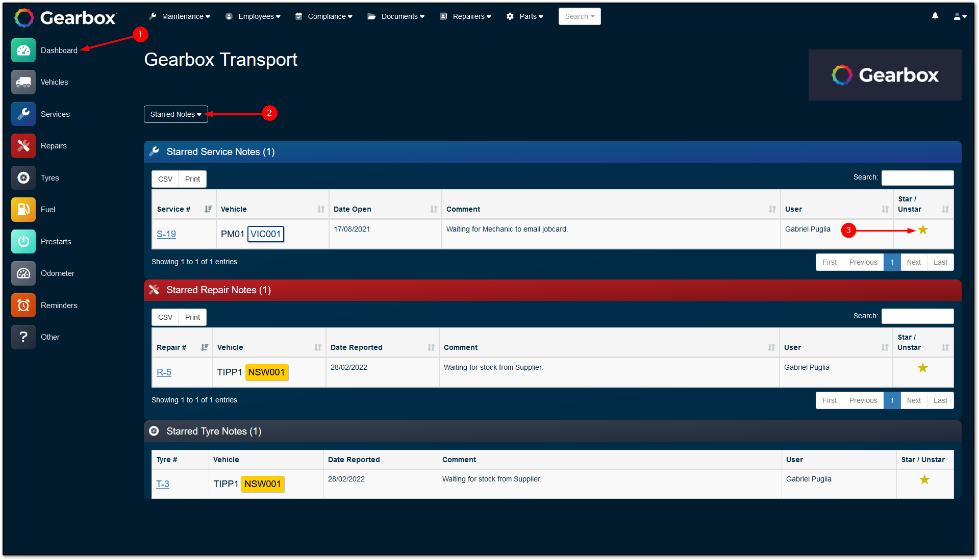Print the starred service notes
This screenshot has width=979, height=560.
coord(192,179)
